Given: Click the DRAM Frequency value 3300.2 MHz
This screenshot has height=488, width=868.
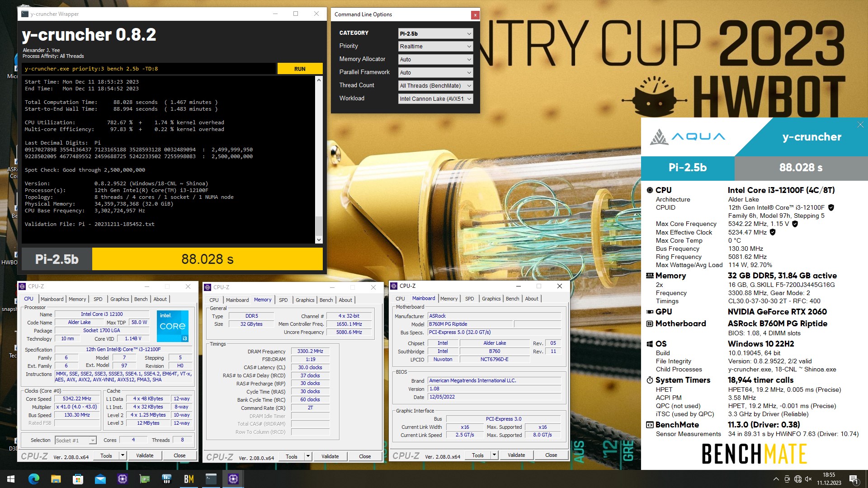Looking at the screenshot, I should (x=310, y=352).
